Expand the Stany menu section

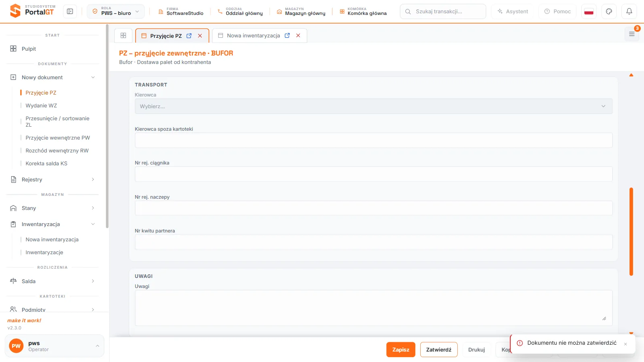[x=52, y=208]
